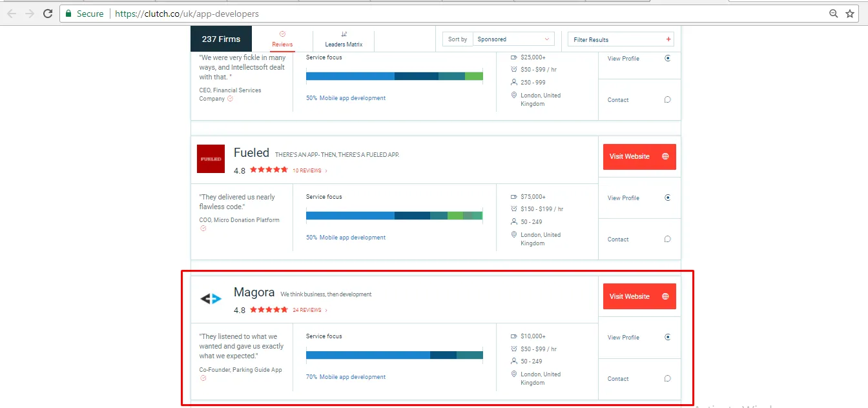Click the profile target icon in Intellectsoft row
Screen dimensions: 868x408
coord(668,58)
